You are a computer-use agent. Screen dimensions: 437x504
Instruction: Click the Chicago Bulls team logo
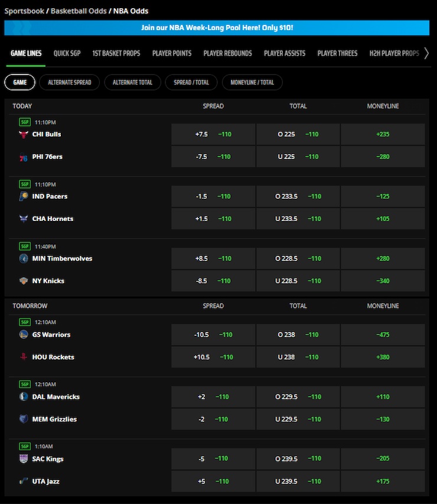[24, 134]
